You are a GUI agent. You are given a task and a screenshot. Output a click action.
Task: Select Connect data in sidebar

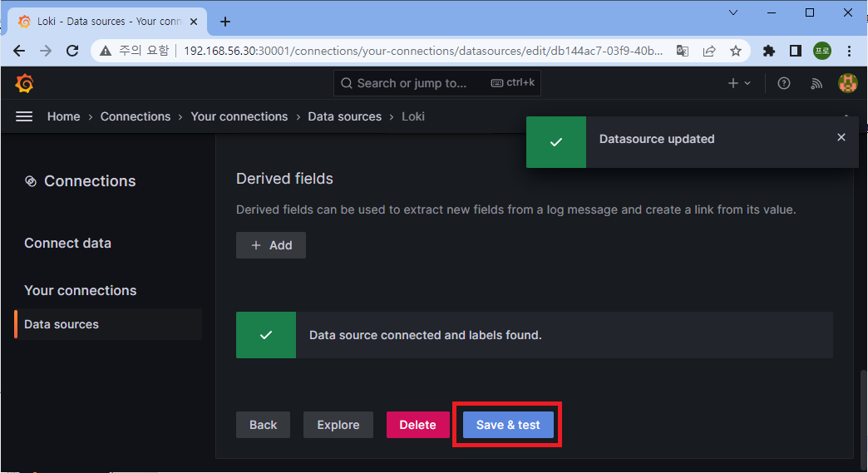click(67, 243)
